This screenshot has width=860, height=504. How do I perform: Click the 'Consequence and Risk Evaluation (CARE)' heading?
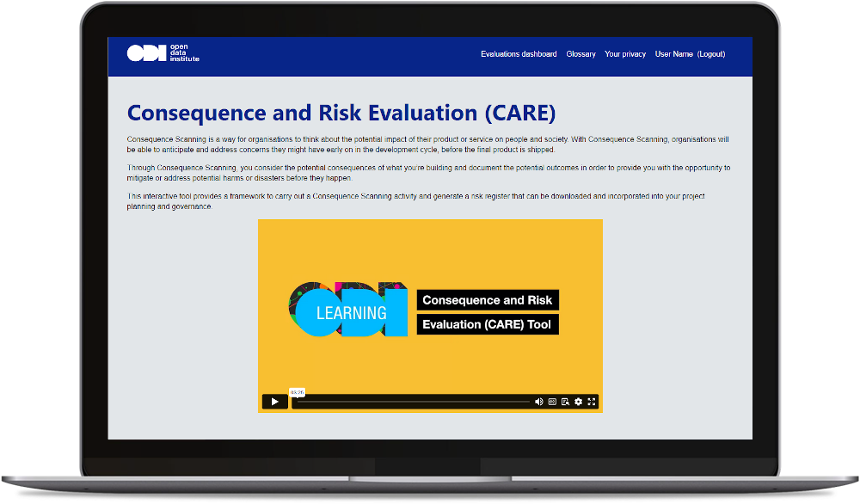[x=341, y=113]
